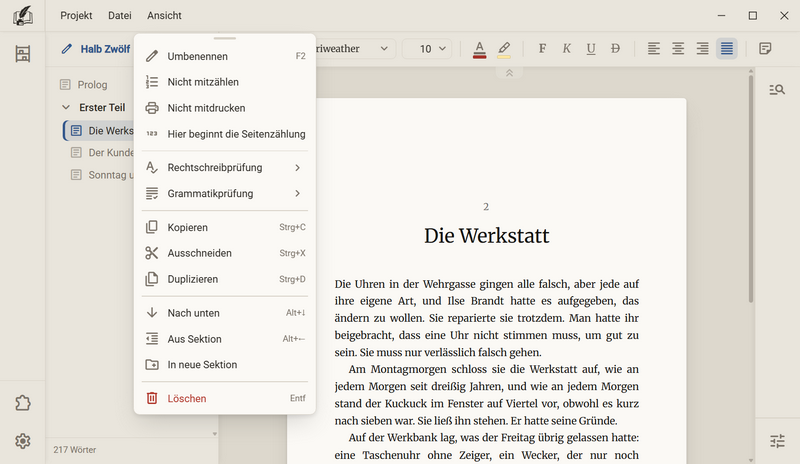Screen dimensions: 800x464
Task: Select the Sonntag scene in tree
Action: (102, 175)
